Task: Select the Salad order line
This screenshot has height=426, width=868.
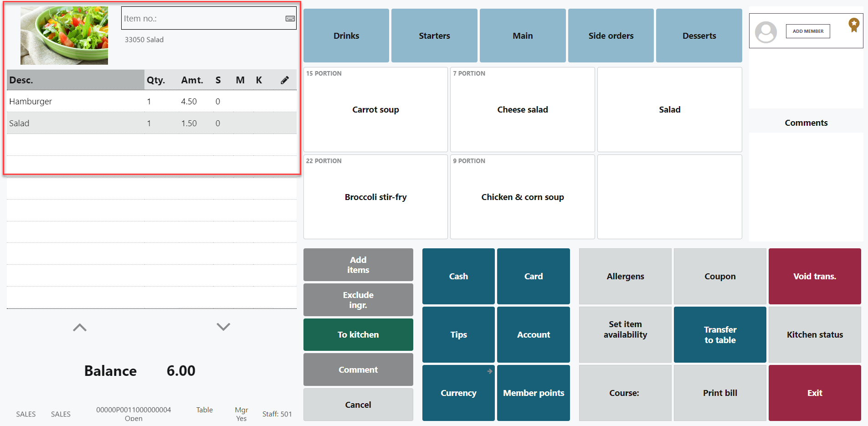Action: click(x=152, y=123)
